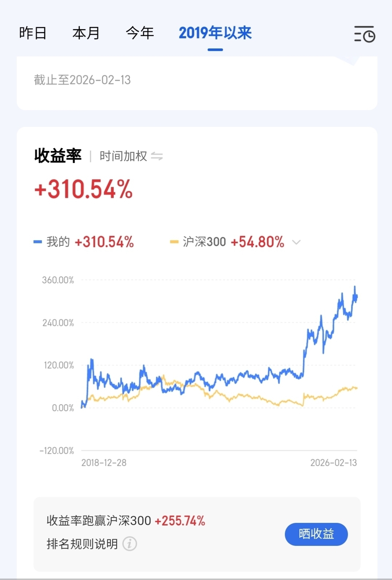The image size is (392, 580).
Task: Tap the 我的 +310.54% legend entry
Action: pos(90,242)
